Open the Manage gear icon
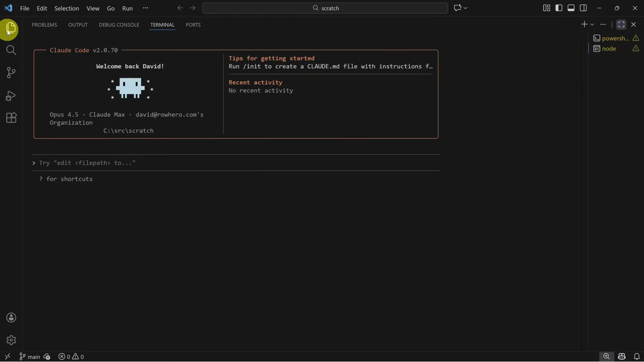644x362 pixels. point(11,340)
